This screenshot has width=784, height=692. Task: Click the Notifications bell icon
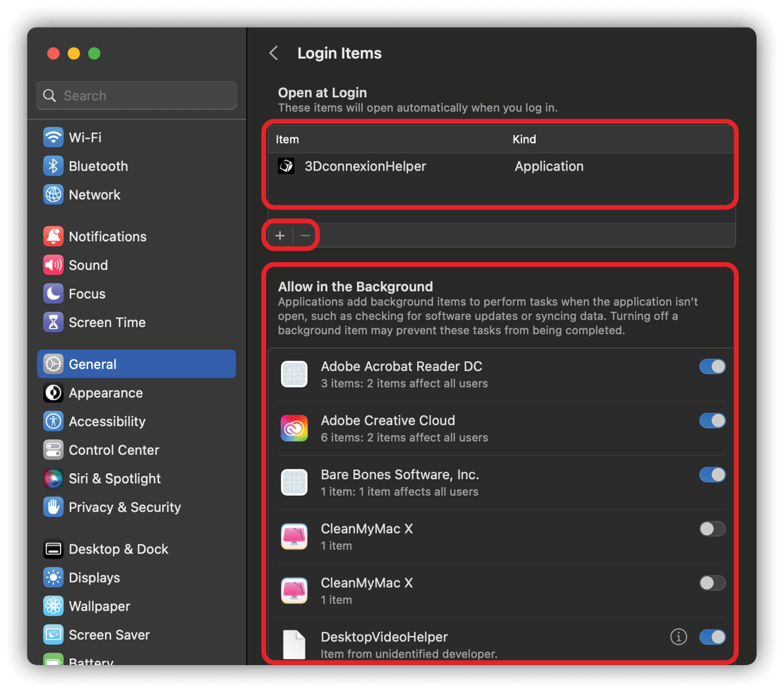(53, 236)
